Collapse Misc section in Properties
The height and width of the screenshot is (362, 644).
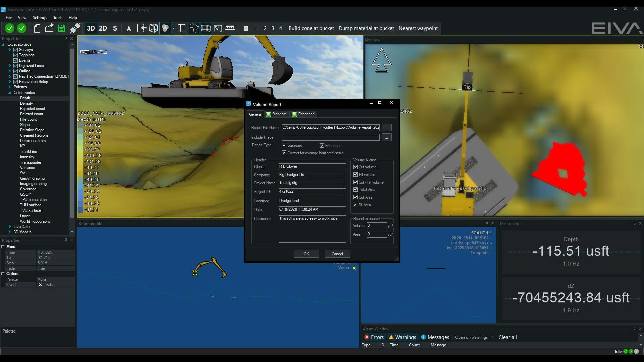click(3, 247)
